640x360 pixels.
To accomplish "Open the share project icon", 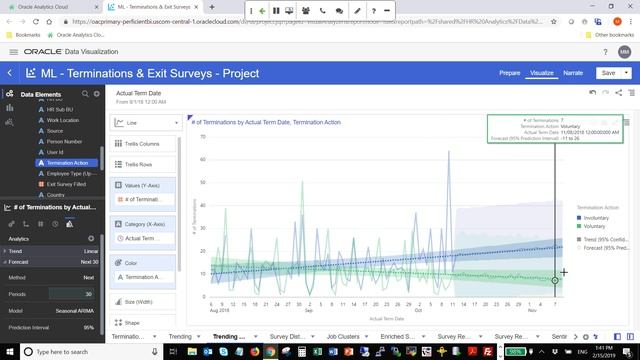I will [x=619, y=93].
